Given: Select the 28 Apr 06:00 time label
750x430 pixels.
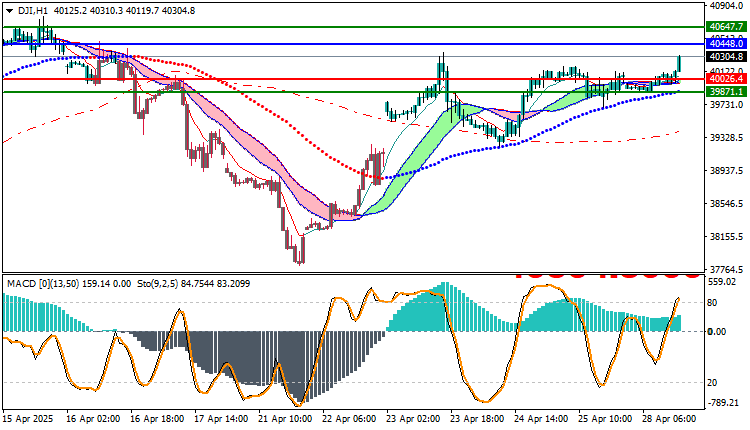Looking at the screenshot, I should pyautogui.click(x=670, y=419).
